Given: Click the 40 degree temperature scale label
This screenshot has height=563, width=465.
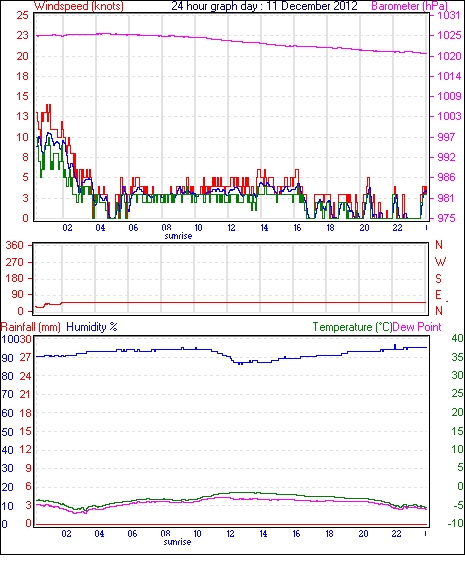Looking at the screenshot, I should [x=457, y=338].
